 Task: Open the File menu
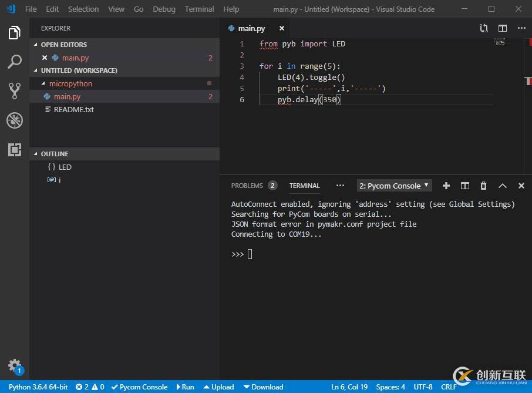[31, 9]
